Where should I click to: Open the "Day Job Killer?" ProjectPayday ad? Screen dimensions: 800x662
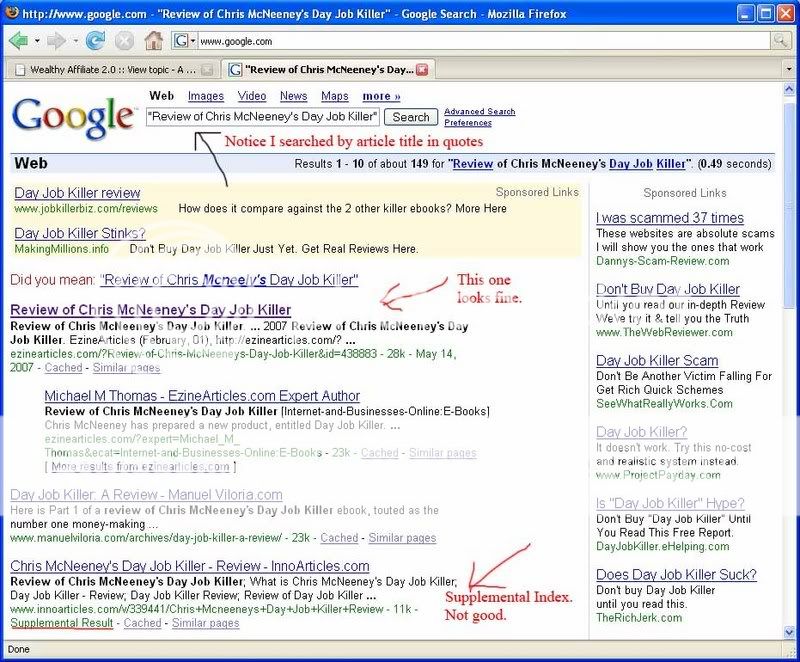pyautogui.click(x=641, y=432)
